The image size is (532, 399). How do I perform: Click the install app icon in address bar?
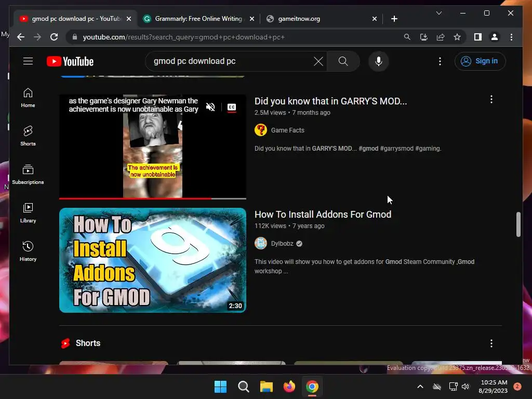[x=424, y=37]
